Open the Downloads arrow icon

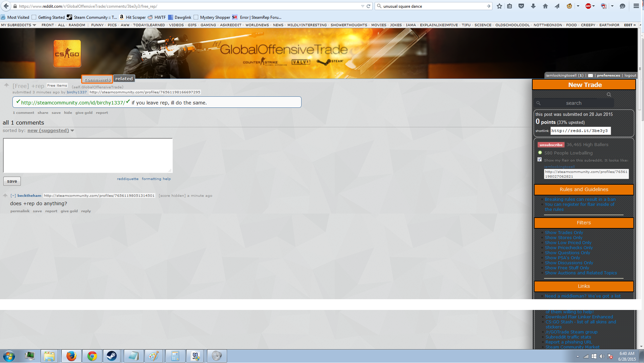(x=533, y=6)
